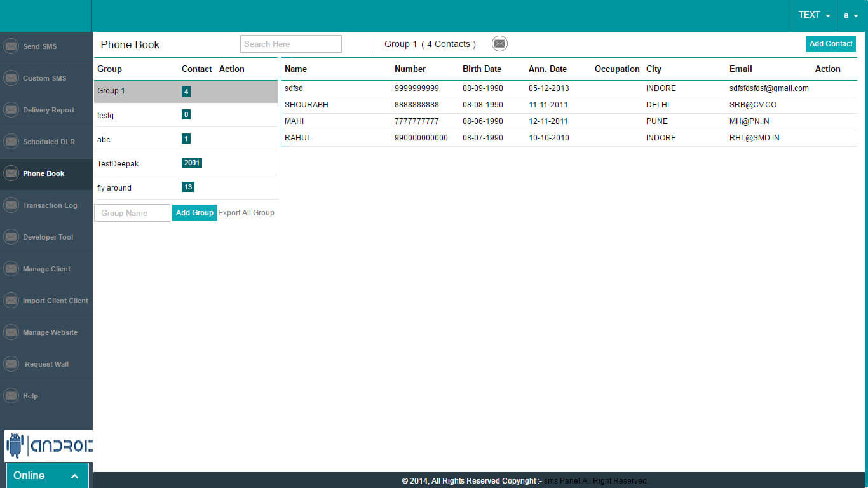The width and height of the screenshot is (868, 488).
Task: Open the user 'a' dropdown menu
Action: coord(851,15)
